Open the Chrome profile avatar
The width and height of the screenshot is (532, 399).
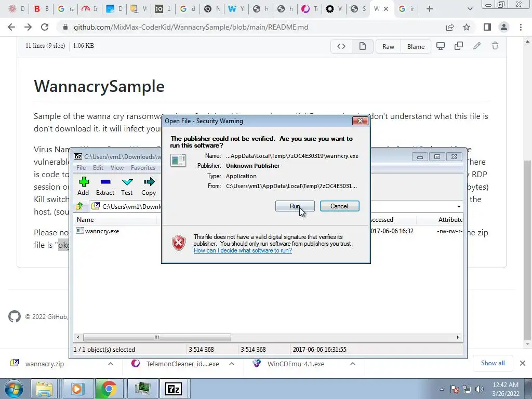point(504,27)
